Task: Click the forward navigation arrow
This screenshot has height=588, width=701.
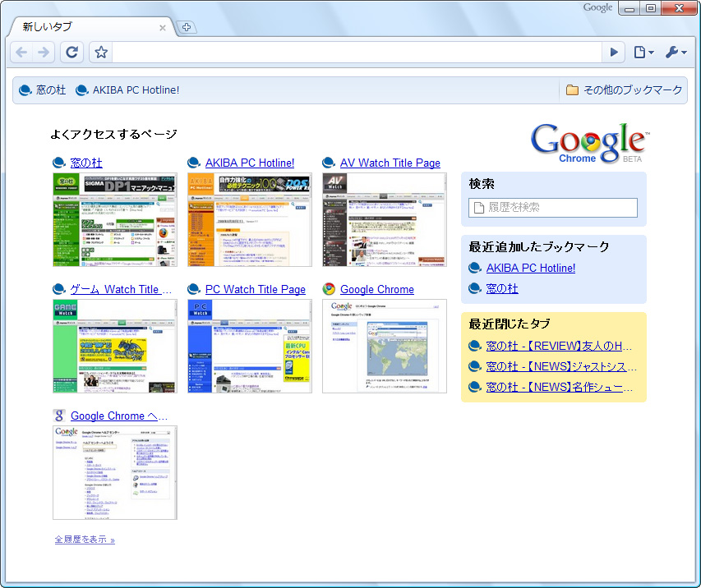Action: 46,52
